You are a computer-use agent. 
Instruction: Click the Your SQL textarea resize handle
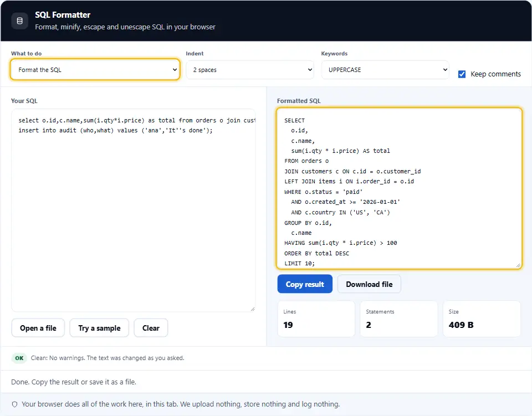[x=253, y=309]
